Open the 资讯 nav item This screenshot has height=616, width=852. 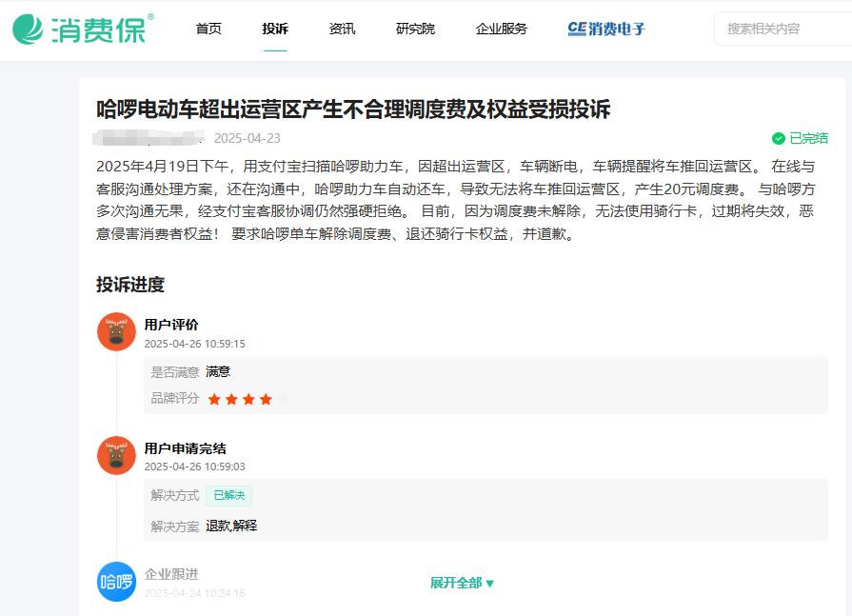click(342, 29)
